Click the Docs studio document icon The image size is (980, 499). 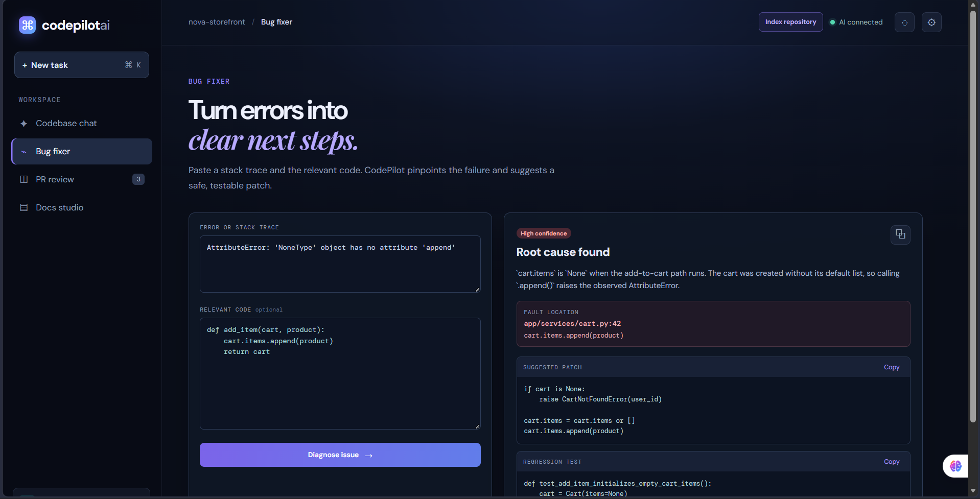click(x=24, y=207)
